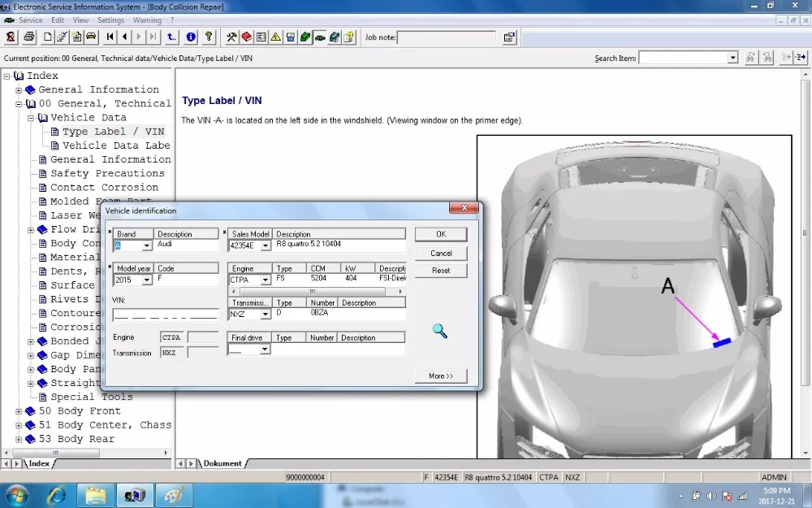Screen dimensions: 812x508
Task: Switch to the Dokument tab
Action: coord(222,464)
